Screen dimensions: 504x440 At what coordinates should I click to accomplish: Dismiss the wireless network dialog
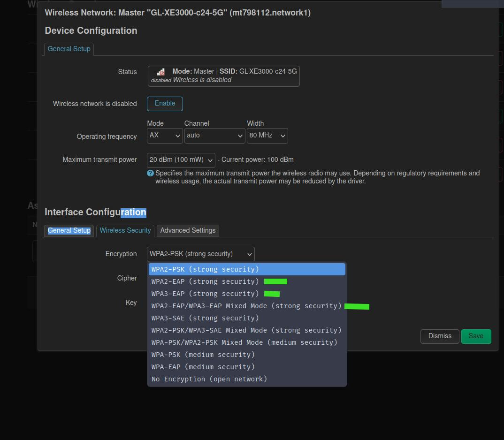pyautogui.click(x=440, y=336)
